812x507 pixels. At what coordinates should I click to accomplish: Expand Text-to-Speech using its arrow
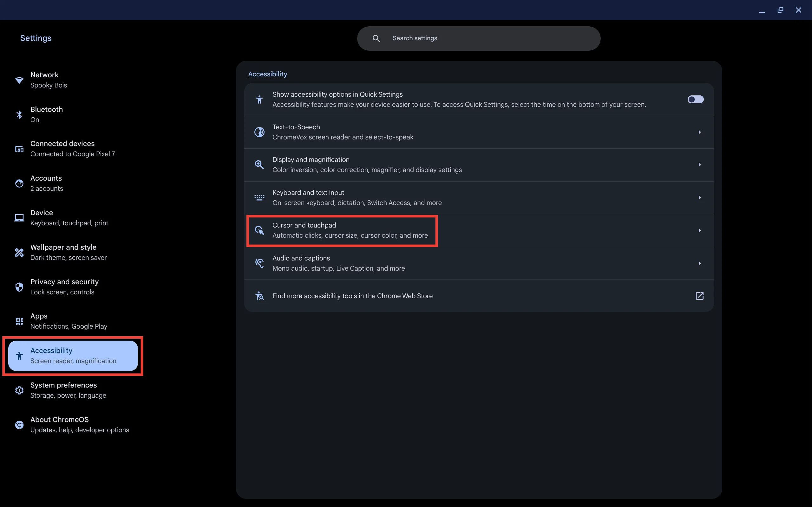[x=700, y=132]
